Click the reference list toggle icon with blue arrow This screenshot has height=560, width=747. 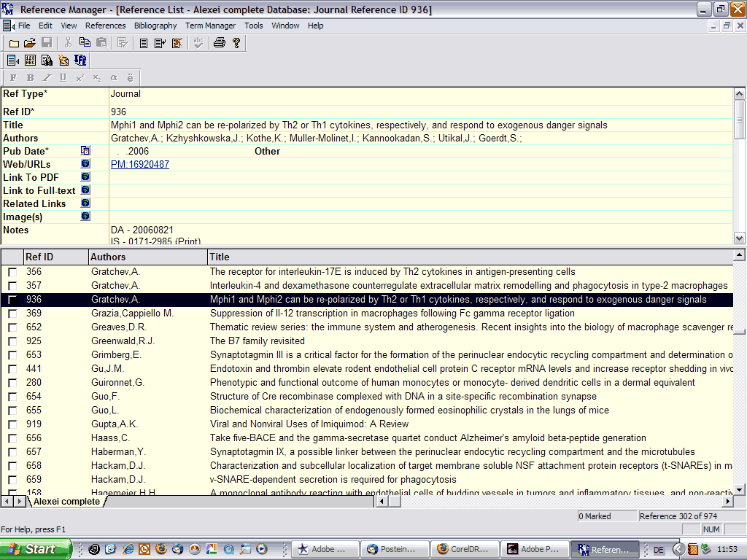(x=13, y=61)
